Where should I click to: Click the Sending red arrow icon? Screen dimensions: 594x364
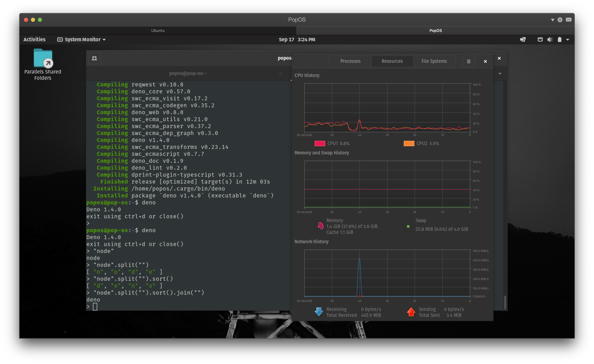(x=411, y=312)
